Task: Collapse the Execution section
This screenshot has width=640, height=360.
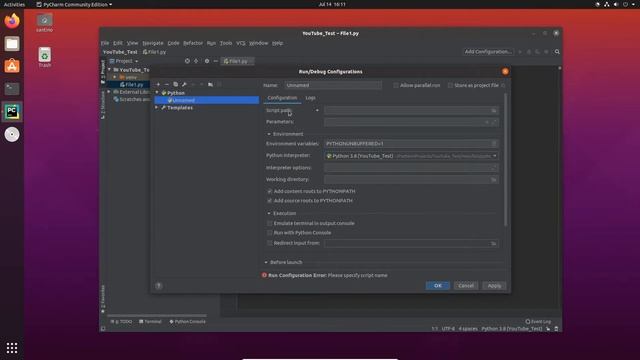Action: 269,213
